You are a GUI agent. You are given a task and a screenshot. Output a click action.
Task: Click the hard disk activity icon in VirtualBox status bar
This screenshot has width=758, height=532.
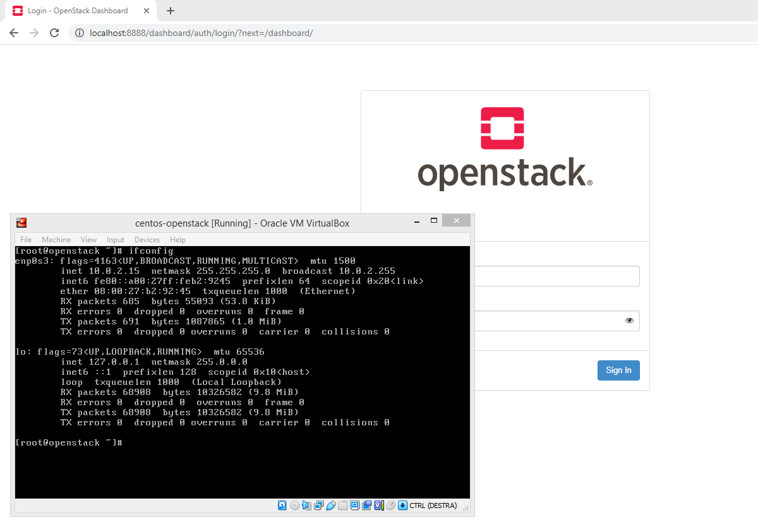[282, 505]
